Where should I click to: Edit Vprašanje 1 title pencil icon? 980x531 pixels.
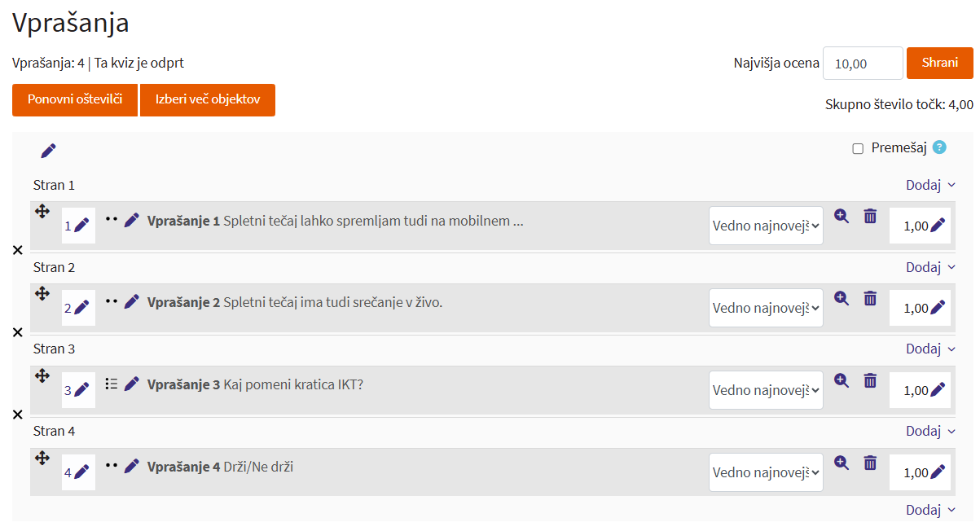pos(132,220)
